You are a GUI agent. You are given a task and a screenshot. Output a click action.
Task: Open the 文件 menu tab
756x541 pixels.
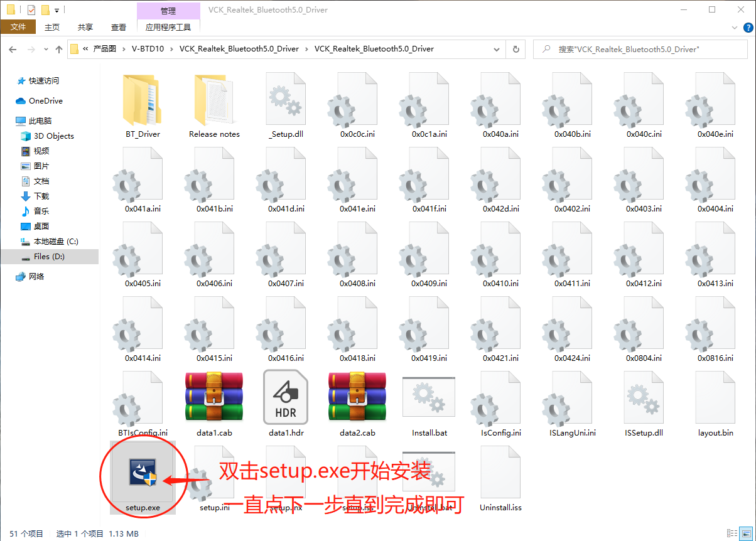18,27
